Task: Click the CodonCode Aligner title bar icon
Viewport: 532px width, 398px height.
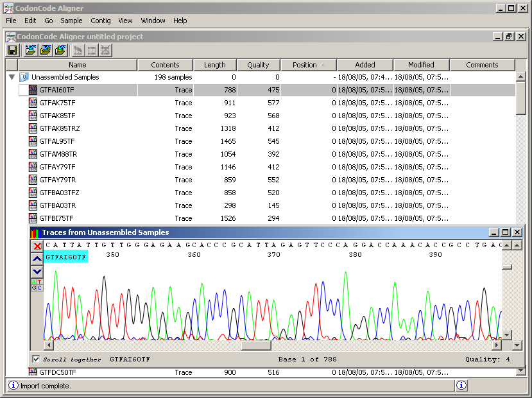Action: pos(8,8)
